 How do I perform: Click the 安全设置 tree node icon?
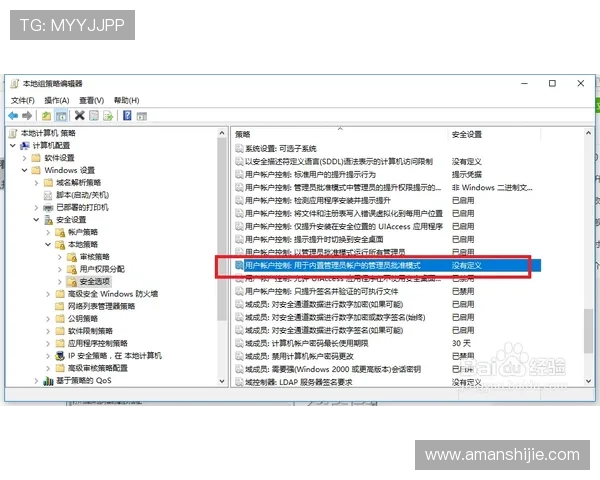(48, 220)
